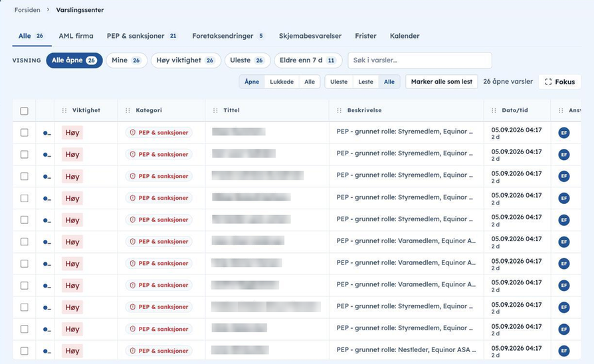This screenshot has height=364, width=594.
Task: Sort by the Kategori column header
Action: coord(149,110)
